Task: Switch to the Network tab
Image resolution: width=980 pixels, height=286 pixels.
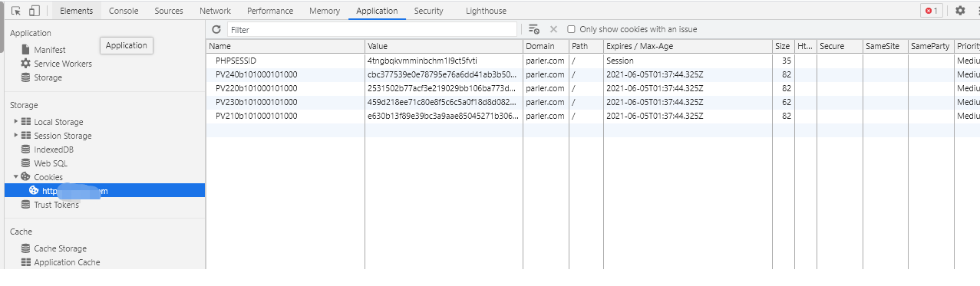Action: tap(215, 11)
